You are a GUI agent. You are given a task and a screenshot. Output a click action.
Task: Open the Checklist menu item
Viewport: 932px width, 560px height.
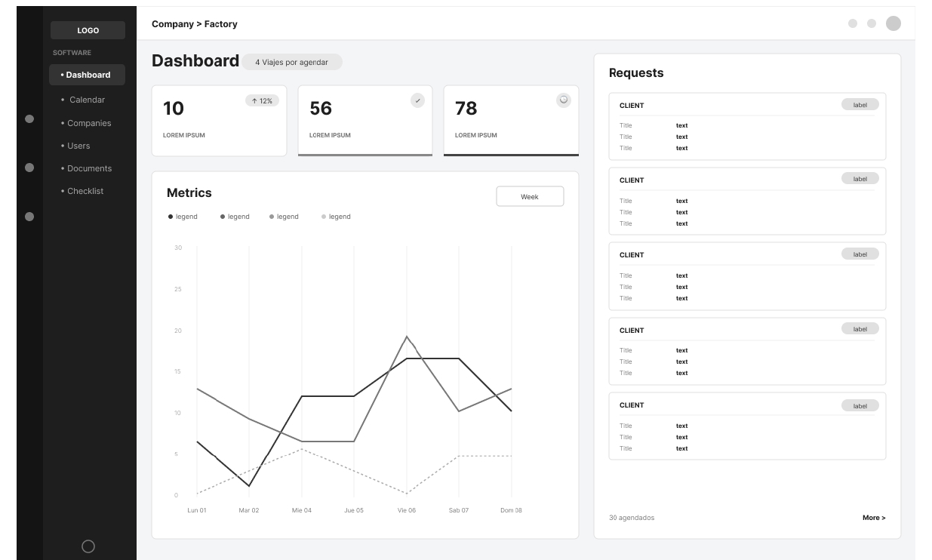[x=82, y=191]
